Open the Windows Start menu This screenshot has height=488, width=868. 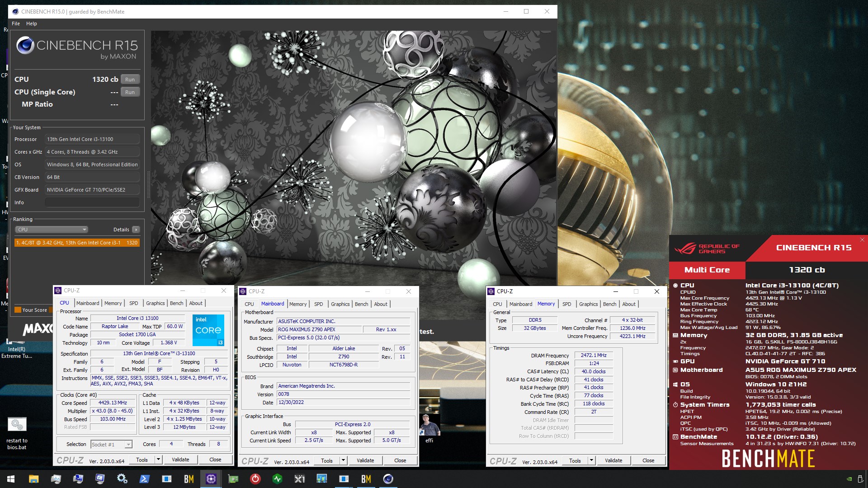click(11, 479)
